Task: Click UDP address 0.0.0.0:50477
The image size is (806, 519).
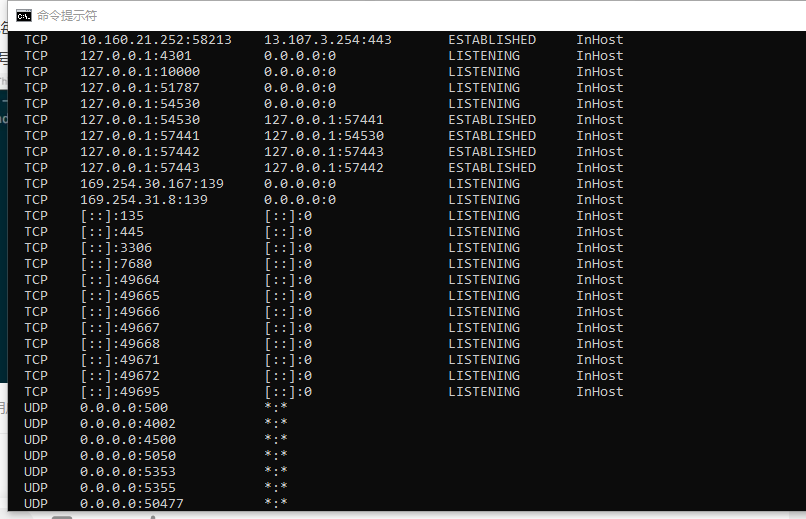Action: [132, 504]
